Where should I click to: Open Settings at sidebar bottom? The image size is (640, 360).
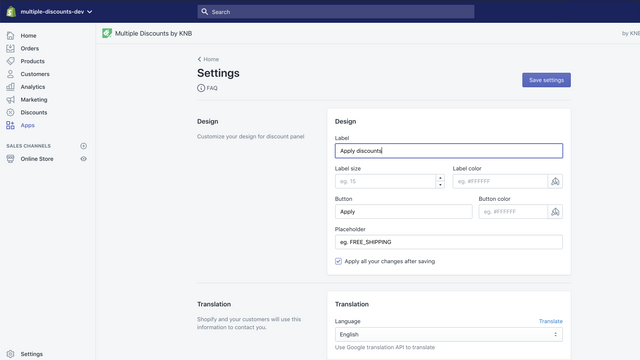[32, 354]
